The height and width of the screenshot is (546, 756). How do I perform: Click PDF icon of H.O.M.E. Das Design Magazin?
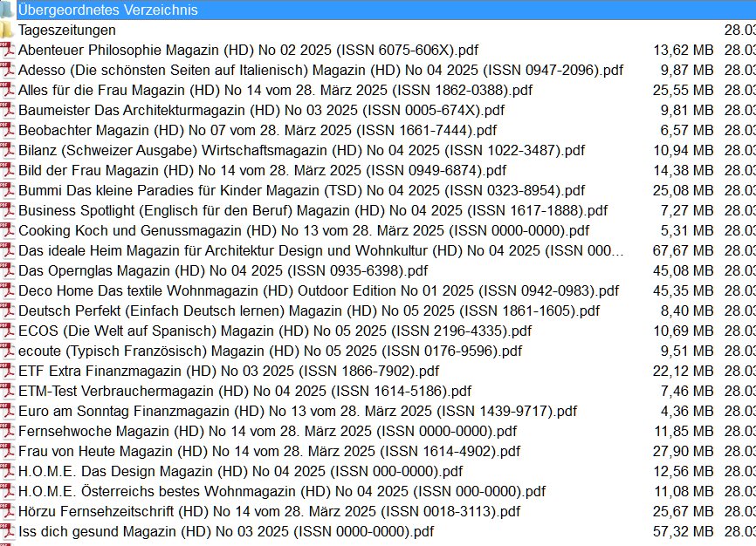pyautogui.click(x=7, y=471)
